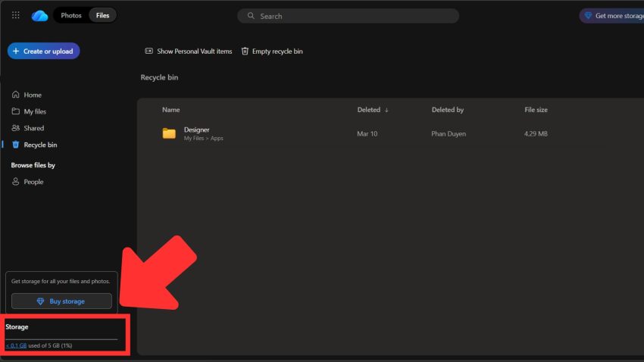Screen dimensions: 644x362
Task: Click Create or upload button
Action: 43,51
